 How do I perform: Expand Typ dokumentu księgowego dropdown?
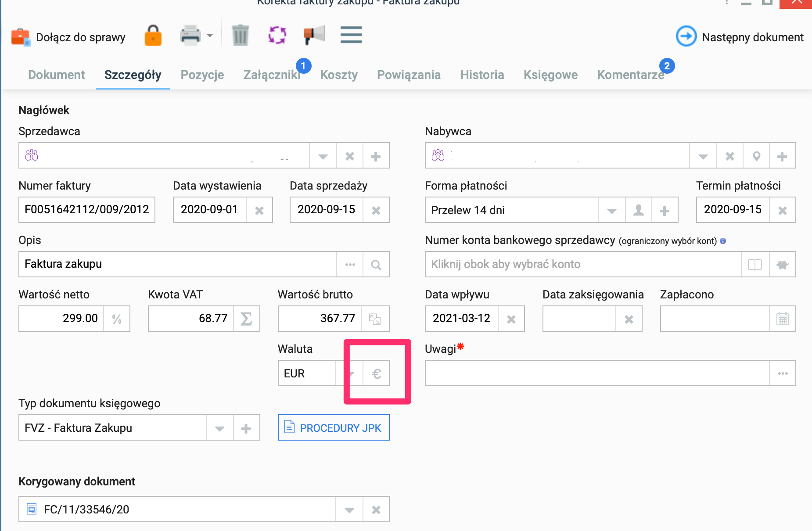220,428
